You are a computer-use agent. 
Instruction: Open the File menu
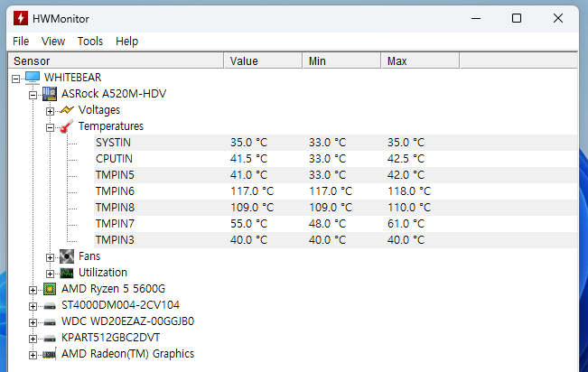click(x=21, y=41)
